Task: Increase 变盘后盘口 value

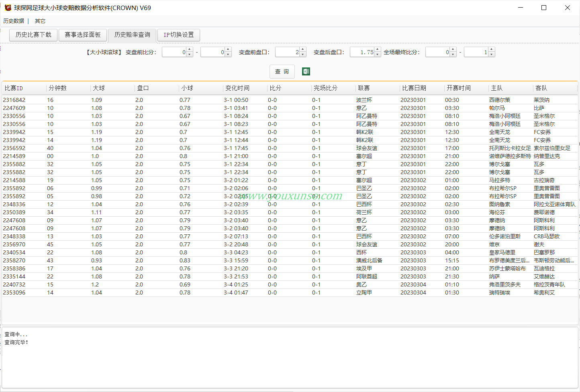Action: [x=378, y=50]
